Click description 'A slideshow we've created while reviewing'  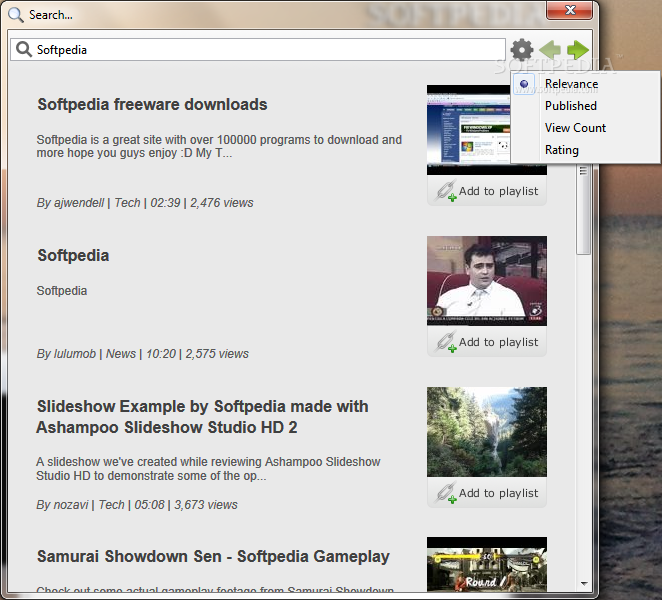208,469
